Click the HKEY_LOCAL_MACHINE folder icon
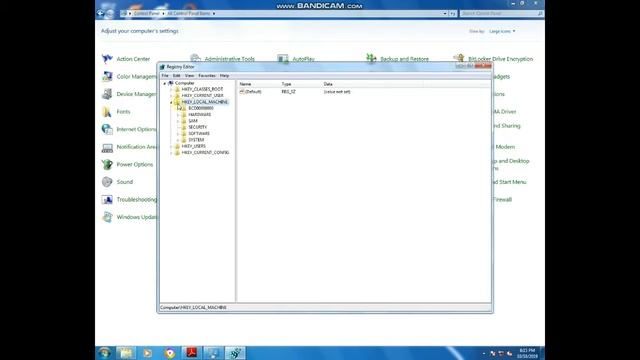Image resolution: width=640 pixels, height=360 pixels. tap(177, 102)
